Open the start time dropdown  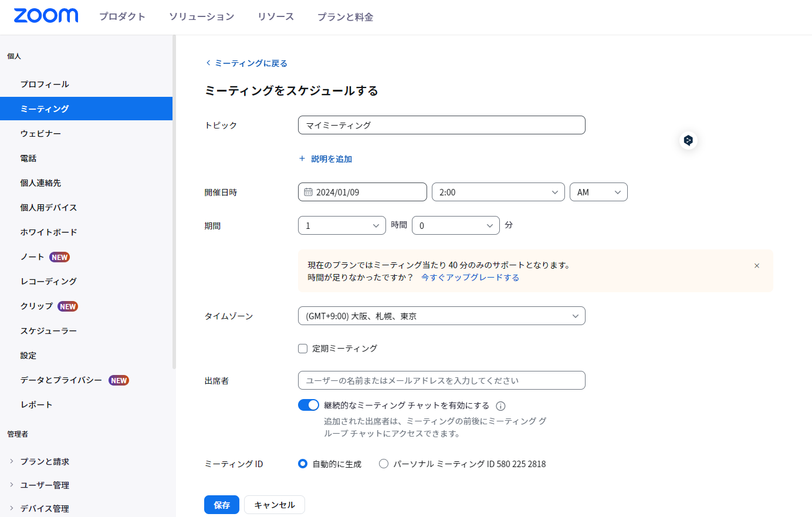click(x=498, y=192)
